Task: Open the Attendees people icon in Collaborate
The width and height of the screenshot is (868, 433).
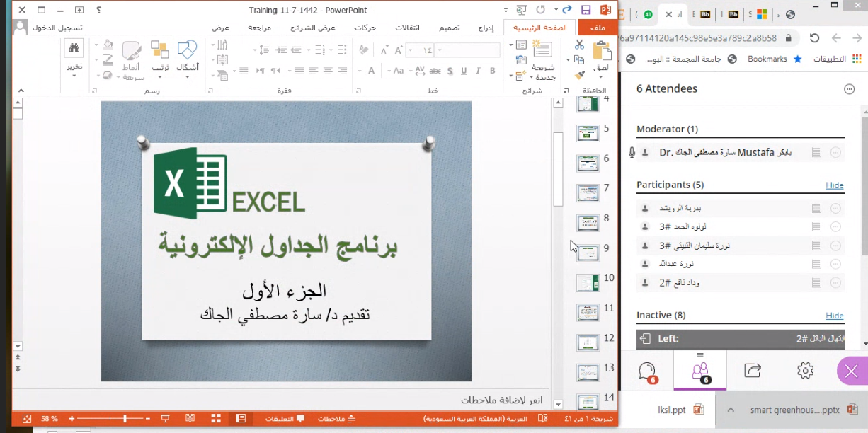Action: click(700, 371)
